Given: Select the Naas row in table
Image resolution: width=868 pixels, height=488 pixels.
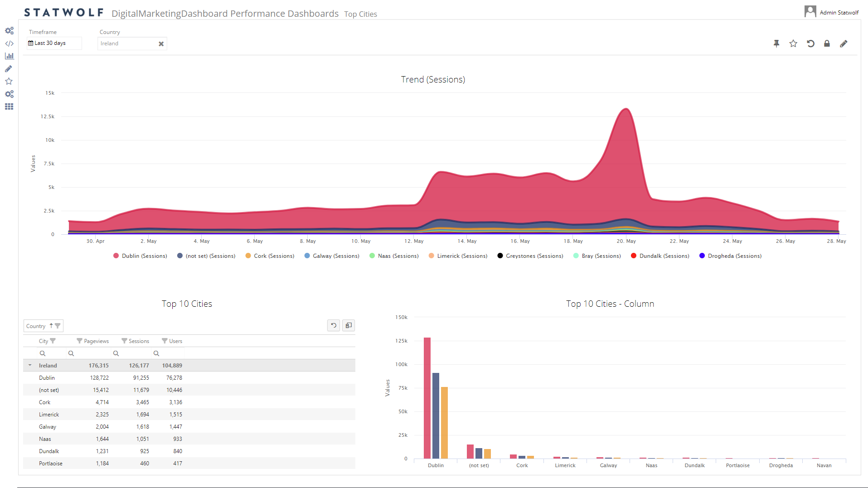Looking at the screenshot, I should [x=189, y=439].
